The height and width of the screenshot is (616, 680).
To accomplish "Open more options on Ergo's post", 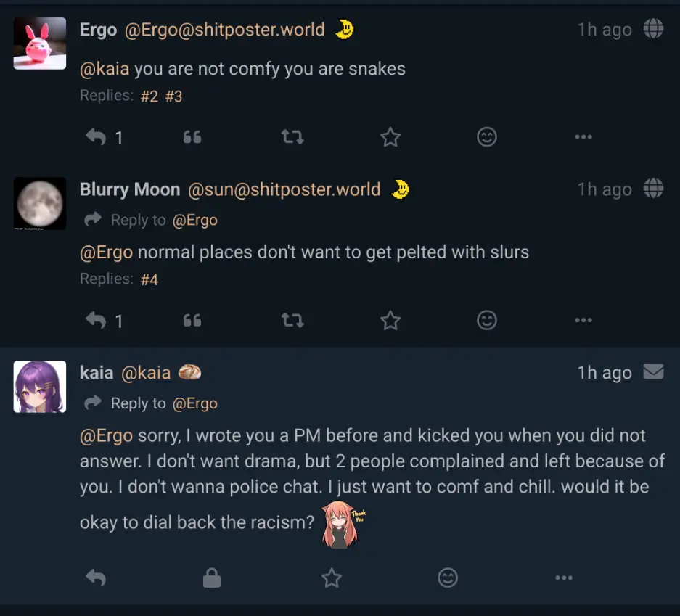I will [583, 137].
